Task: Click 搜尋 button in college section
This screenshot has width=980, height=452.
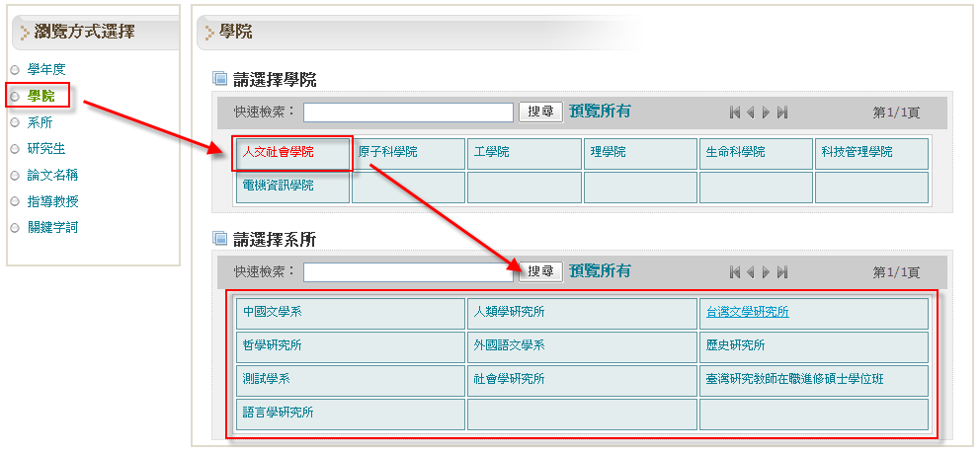Action: coord(540,112)
